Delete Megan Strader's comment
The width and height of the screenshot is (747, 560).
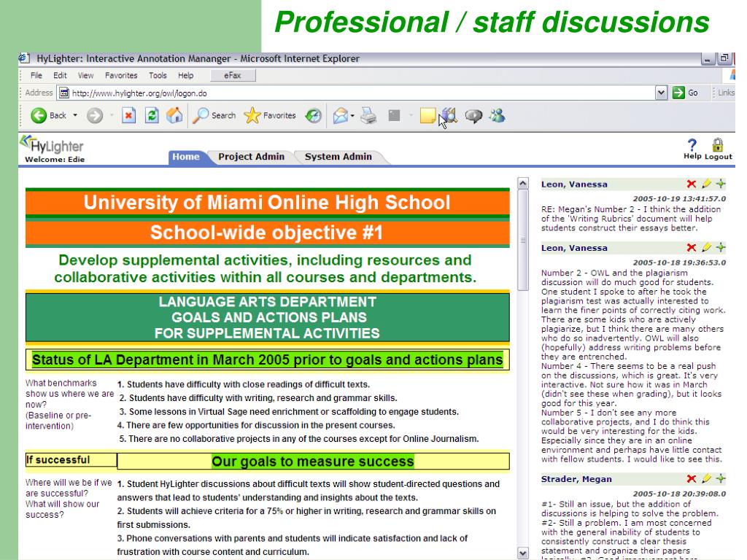click(x=692, y=478)
